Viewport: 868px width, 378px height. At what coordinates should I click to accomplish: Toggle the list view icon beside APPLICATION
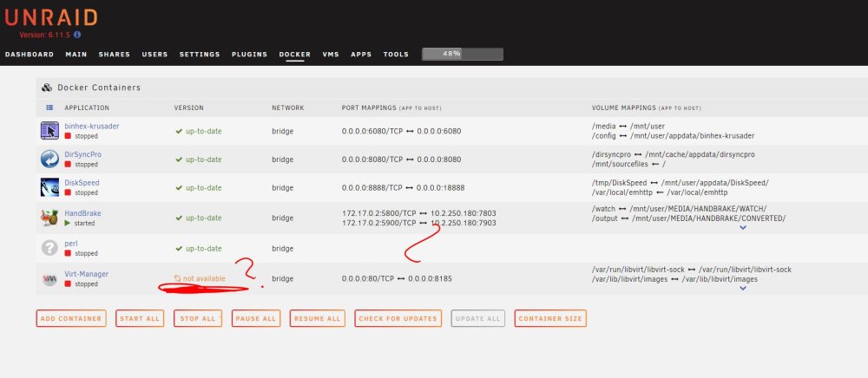49,108
